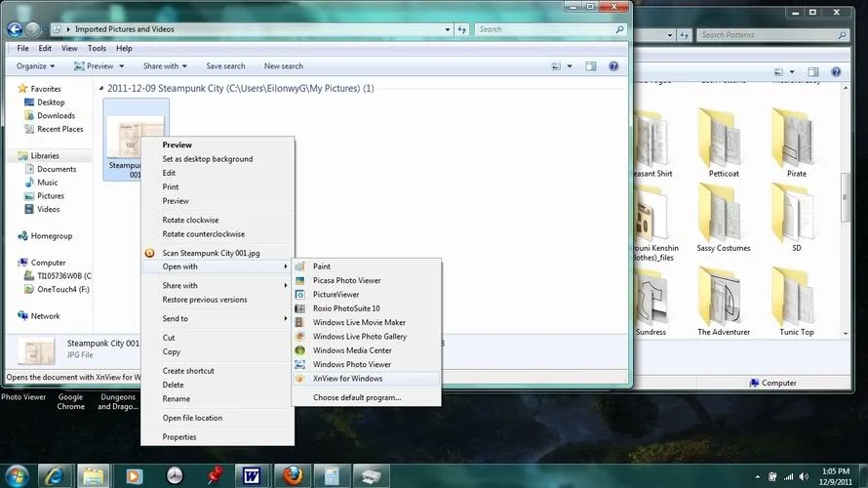Click the Windows Photo Viewer icon
Viewport: 868px width, 488px height.
coord(299,364)
